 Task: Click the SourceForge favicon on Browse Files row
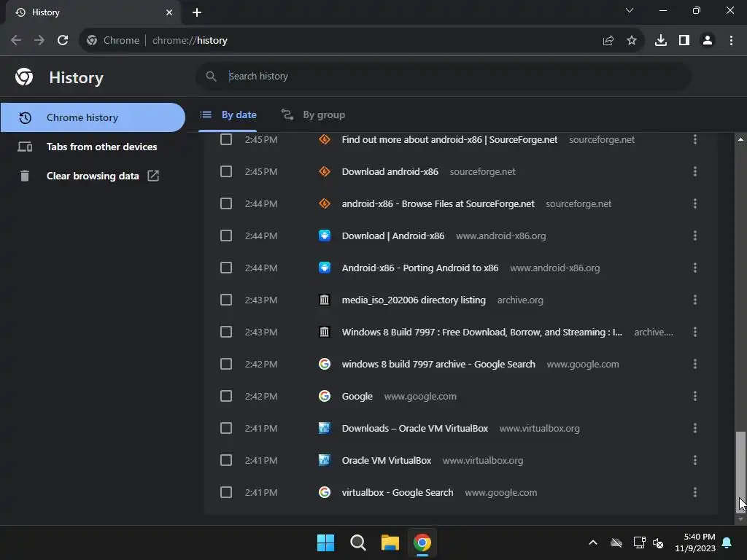point(325,204)
